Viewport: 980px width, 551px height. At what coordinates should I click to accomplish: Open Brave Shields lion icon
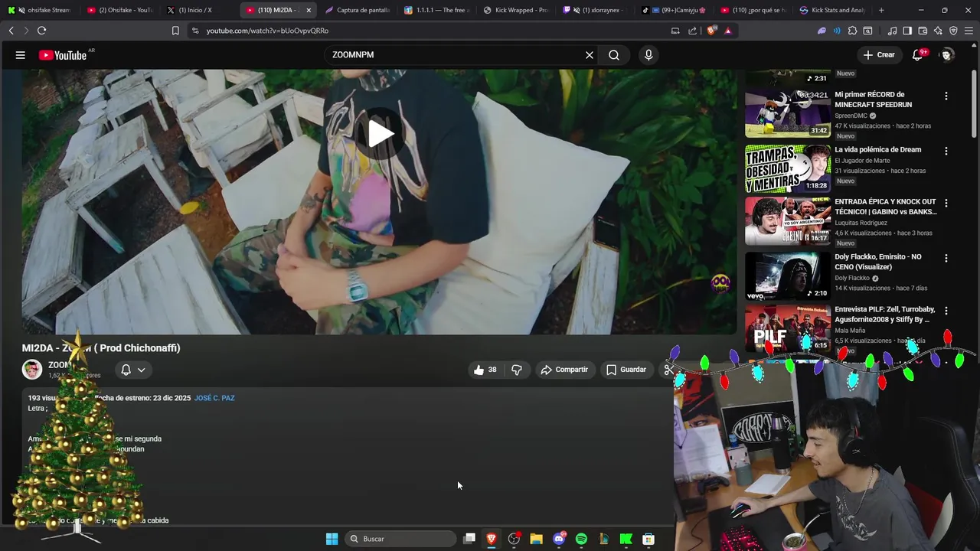pos(712,31)
